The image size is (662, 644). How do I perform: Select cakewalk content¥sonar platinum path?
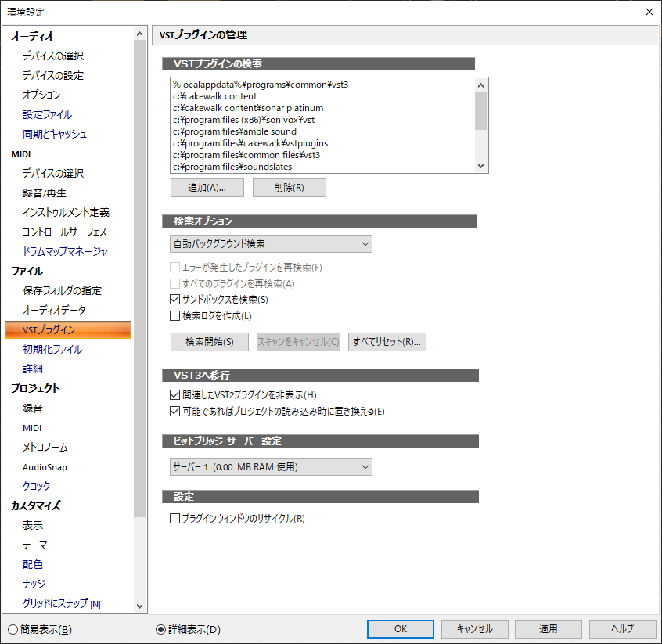click(248, 108)
